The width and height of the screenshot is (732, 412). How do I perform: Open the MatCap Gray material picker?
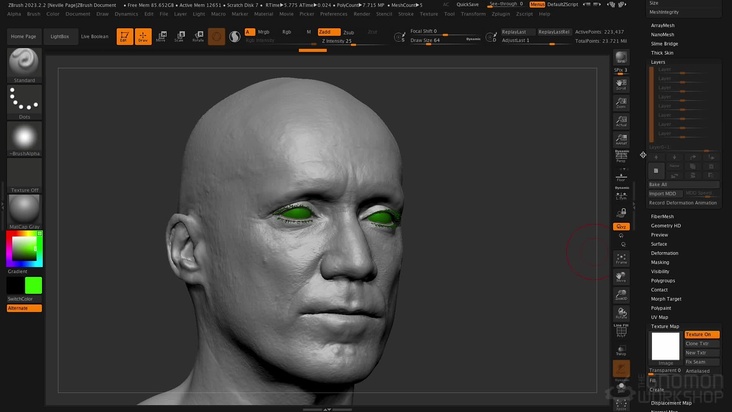[x=24, y=210]
